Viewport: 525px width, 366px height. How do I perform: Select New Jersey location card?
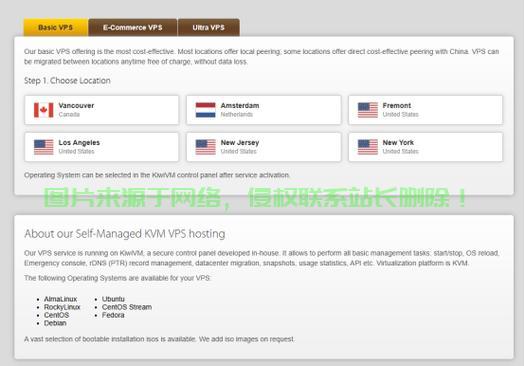click(264, 147)
